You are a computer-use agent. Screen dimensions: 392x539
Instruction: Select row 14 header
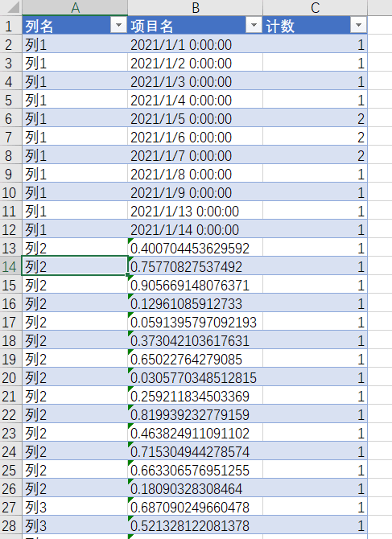pyautogui.click(x=10, y=267)
